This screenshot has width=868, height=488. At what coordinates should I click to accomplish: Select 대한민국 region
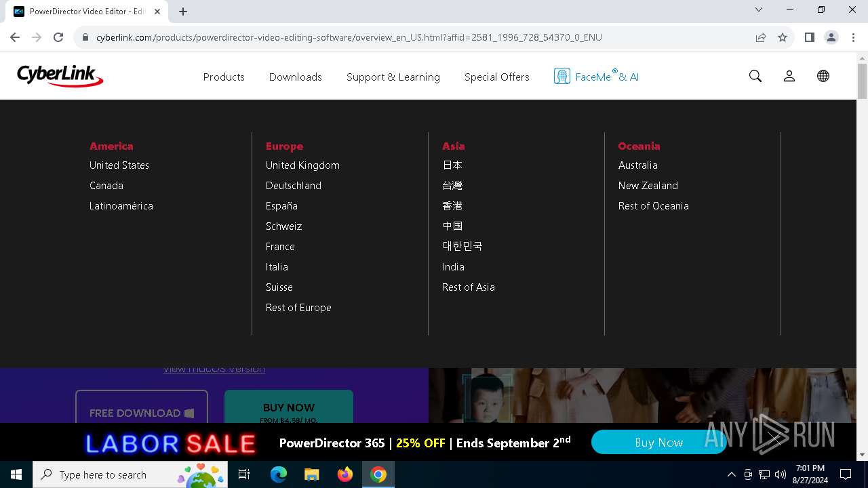(x=462, y=247)
